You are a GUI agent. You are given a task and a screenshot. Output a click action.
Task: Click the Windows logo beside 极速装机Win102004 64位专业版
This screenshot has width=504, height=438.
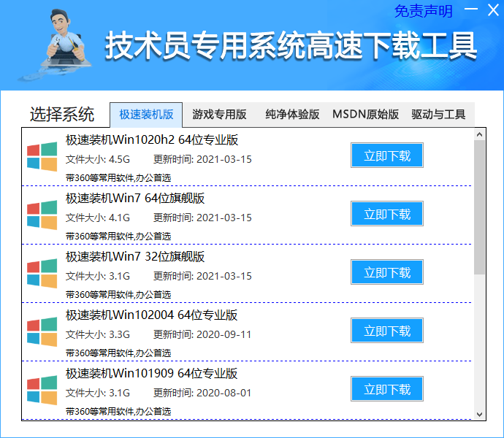(x=42, y=331)
